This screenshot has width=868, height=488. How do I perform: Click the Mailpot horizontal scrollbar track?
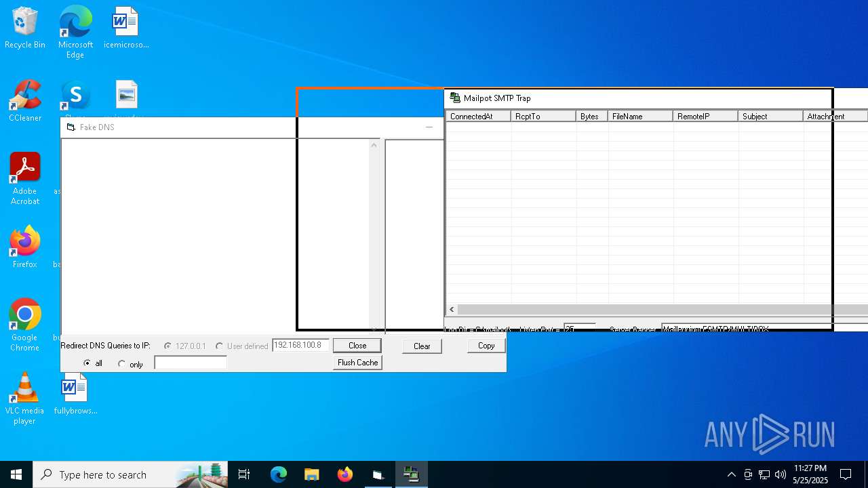663,309
